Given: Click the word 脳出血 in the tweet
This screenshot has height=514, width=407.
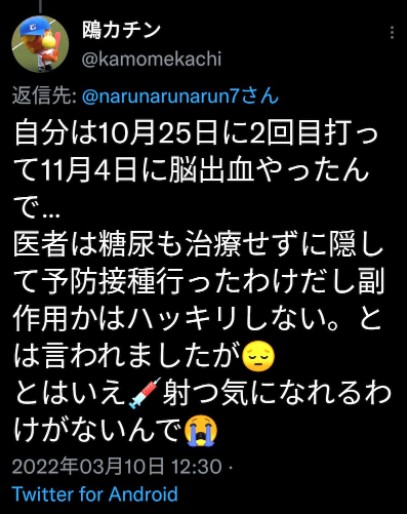Looking at the screenshot, I should pyautogui.click(x=210, y=171).
